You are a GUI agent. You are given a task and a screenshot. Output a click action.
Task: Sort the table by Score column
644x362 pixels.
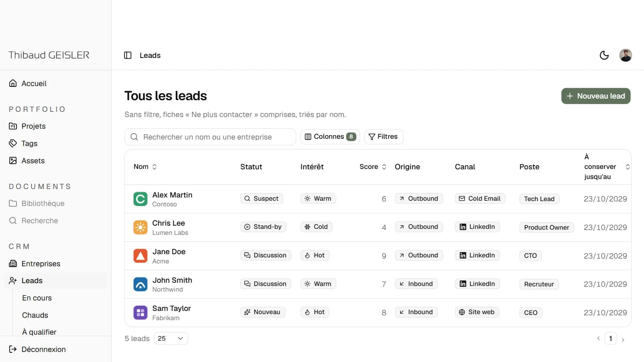pyautogui.click(x=373, y=167)
